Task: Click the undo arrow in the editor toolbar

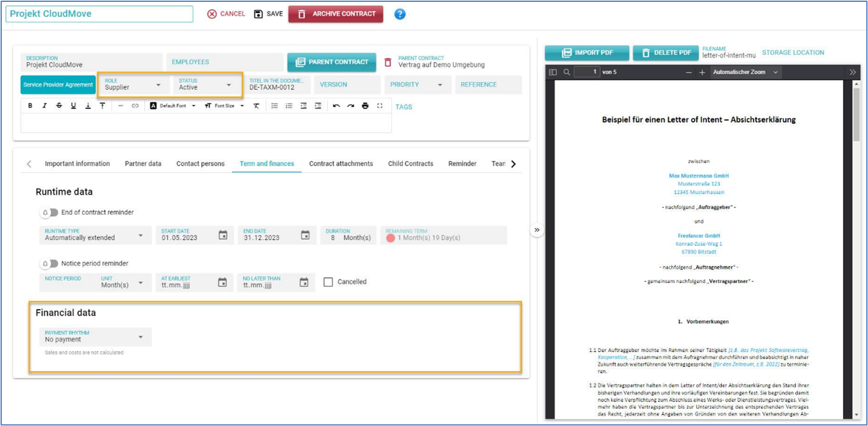Action: pos(336,106)
